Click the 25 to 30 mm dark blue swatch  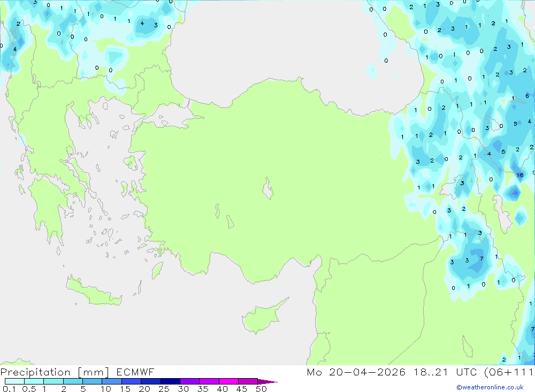coord(170,381)
